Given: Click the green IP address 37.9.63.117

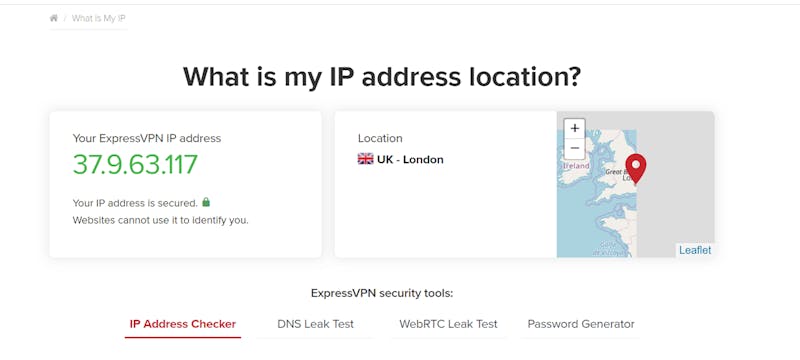Looking at the screenshot, I should tap(135, 164).
